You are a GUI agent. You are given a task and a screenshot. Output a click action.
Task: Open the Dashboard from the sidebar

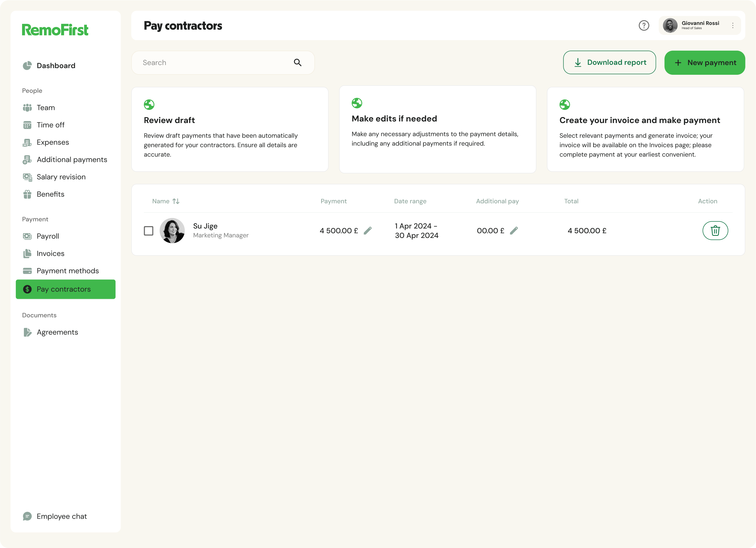(56, 66)
